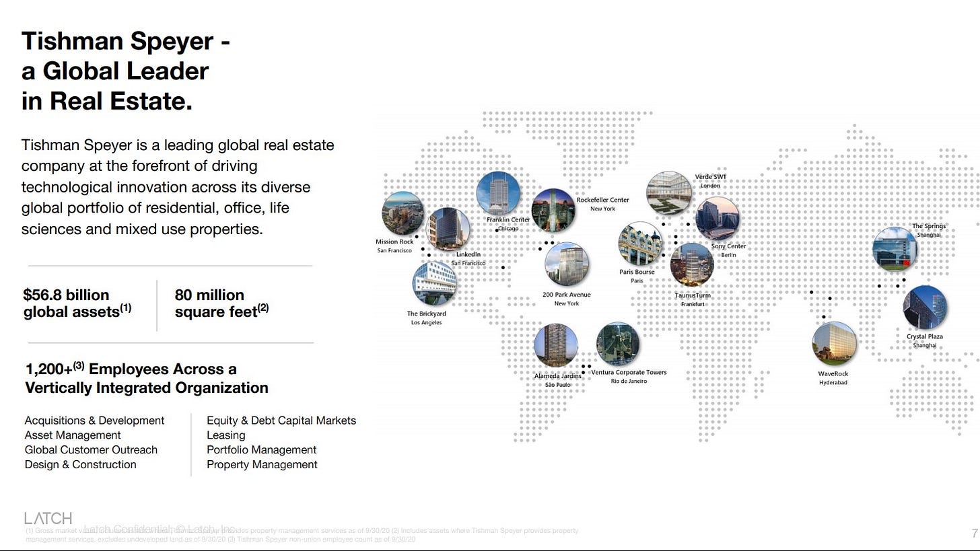Click the TaunusTurm Frankfurt photo
This screenshot has width=980, height=551.
click(692, 265)
